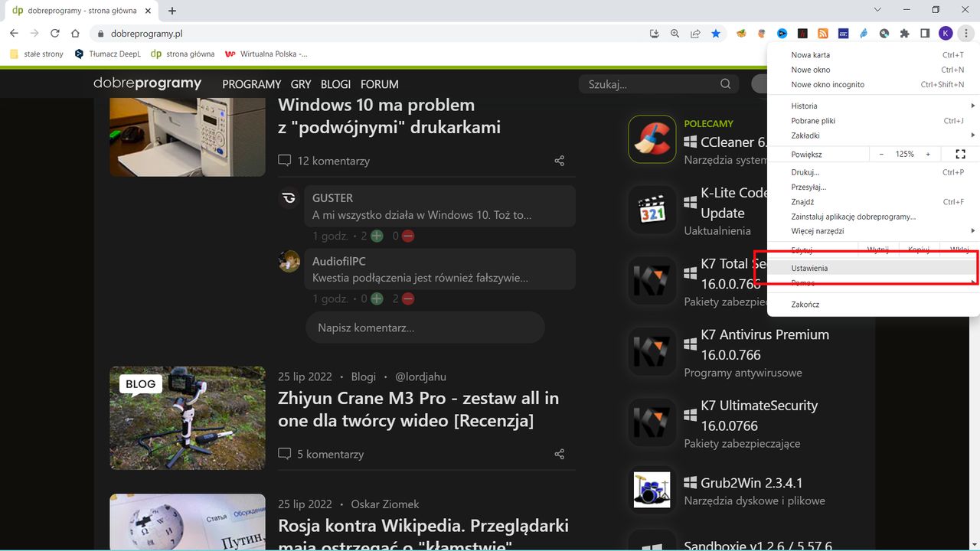Viewport: 980px width, 551px height.
Task: Open the Zhiyun Crane M3 Pro article
Action: point(418,409)
